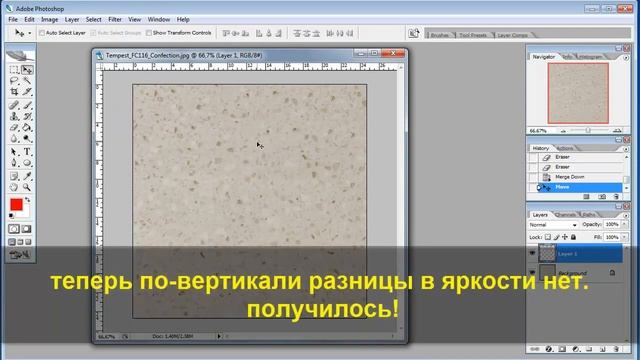Select the Paint Bucket tool
The width and height of the screenshot is (640, 360).
pyautogui.click(x=27, y=127)
